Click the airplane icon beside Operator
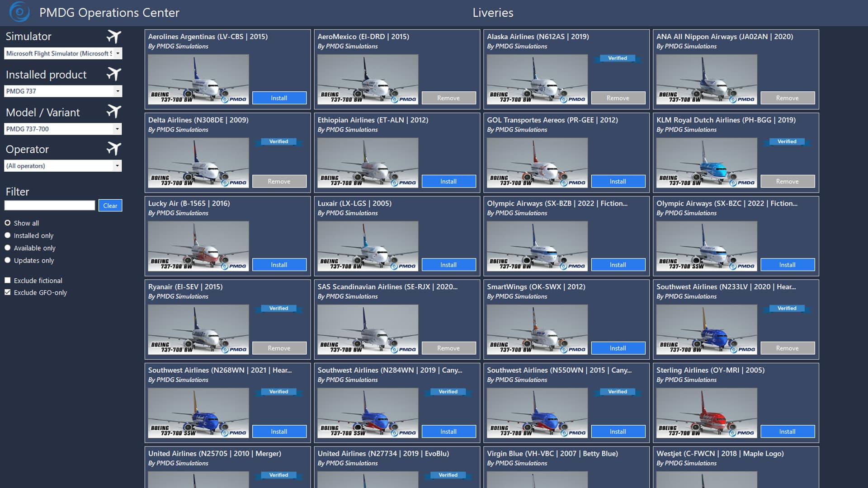The width and height of the screenshot is (868, 488). pos(114,149)
